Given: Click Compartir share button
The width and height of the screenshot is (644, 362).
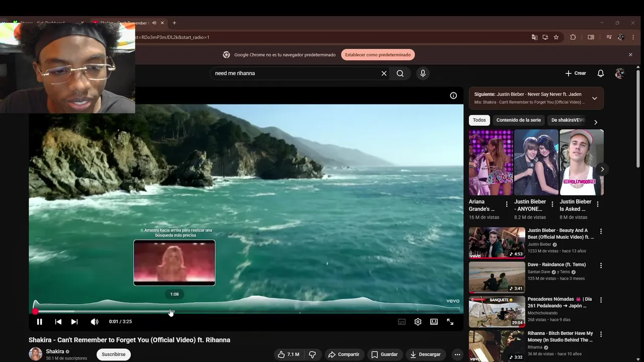Looking at the screenshot, I should coord(344,354).
